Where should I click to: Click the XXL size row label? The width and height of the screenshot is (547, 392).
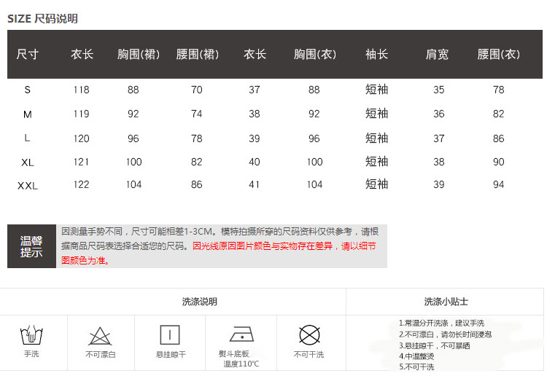[28, 185]
